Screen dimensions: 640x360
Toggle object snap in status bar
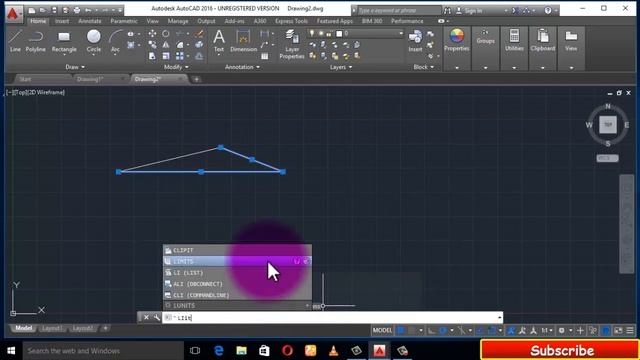coord(491,330)
